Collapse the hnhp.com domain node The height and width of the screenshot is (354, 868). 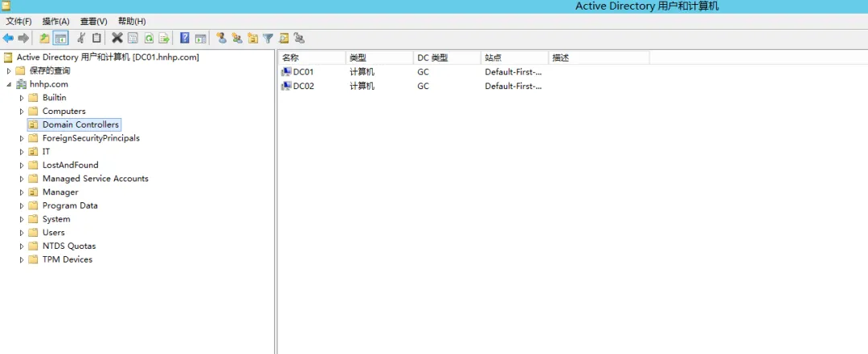(8, 84)
